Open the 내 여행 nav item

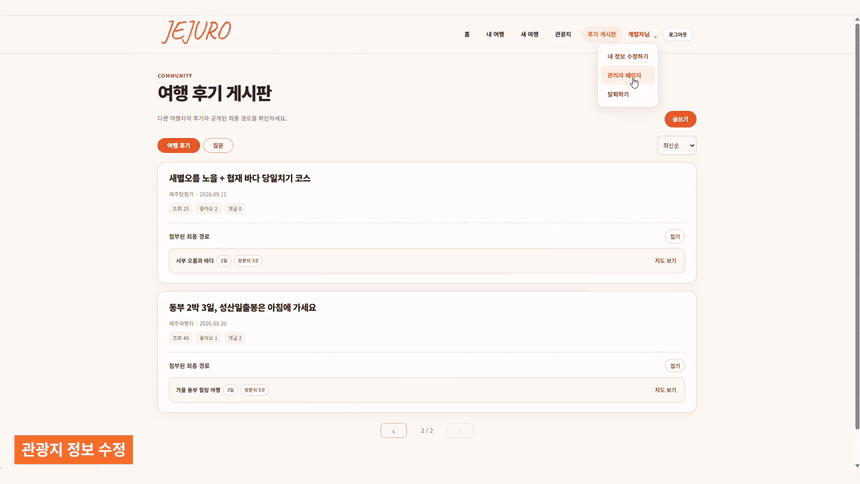click(x=495, y=35)
